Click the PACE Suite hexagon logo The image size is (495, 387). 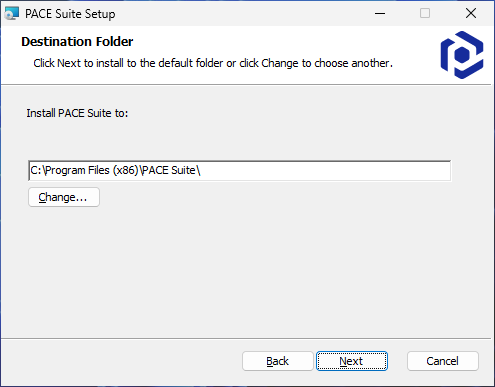[x=462, y=55]
